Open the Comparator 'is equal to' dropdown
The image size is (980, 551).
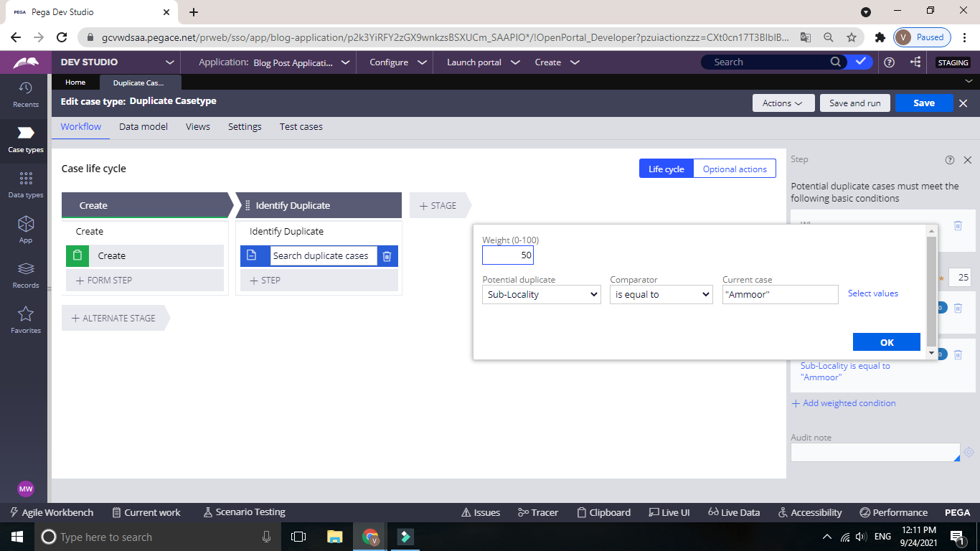click(x=661, y=294)
